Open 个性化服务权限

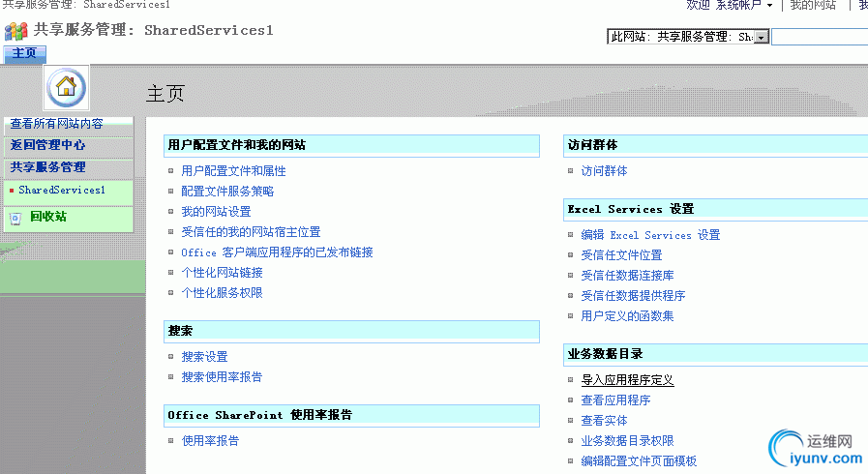point(222,292)
